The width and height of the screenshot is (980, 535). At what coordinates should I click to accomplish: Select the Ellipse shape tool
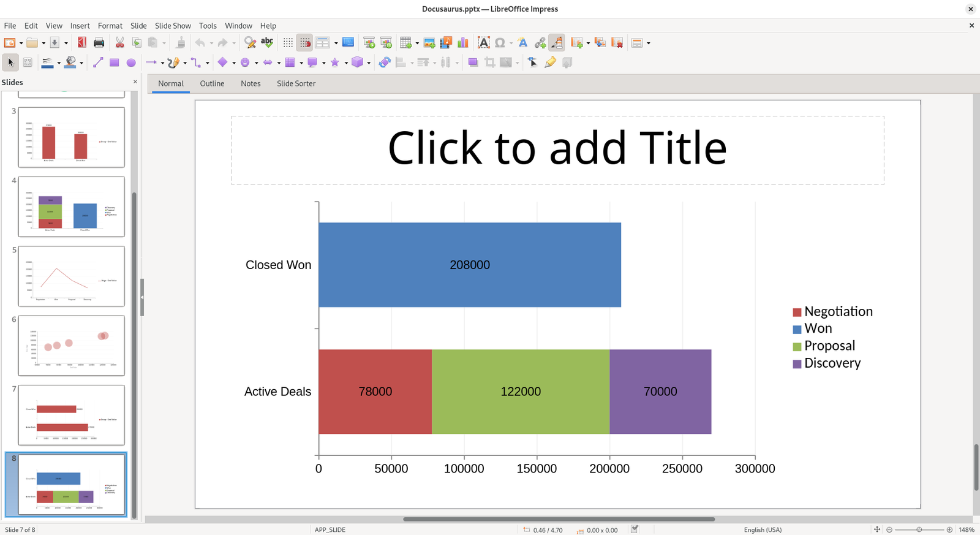point(131,62)
